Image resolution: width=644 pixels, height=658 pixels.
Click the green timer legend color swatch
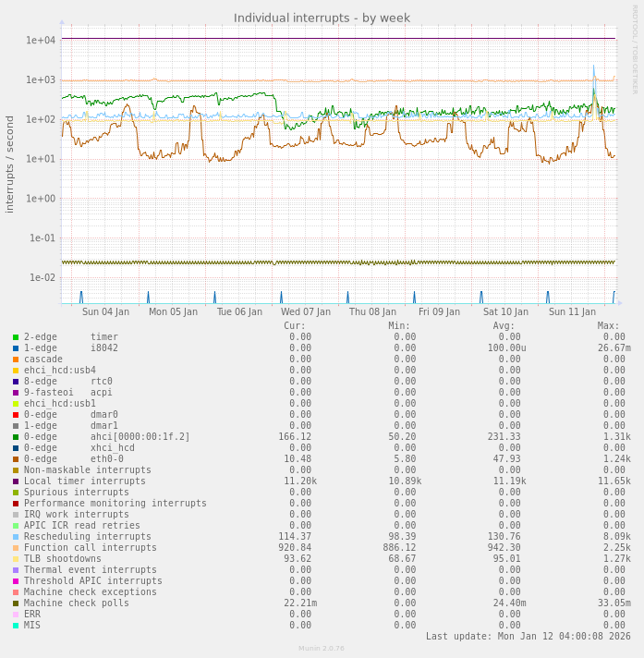click(16, 337)
